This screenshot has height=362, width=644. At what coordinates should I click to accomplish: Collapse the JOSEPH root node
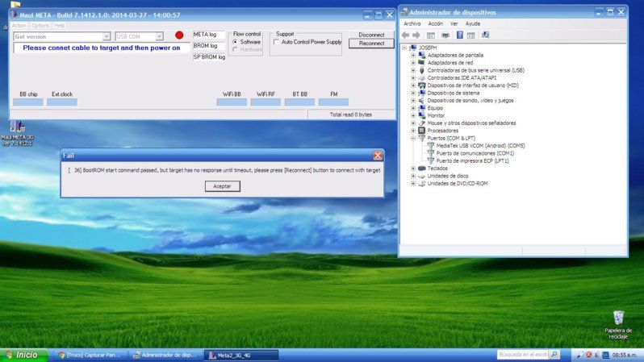click(x=404, y=48)
